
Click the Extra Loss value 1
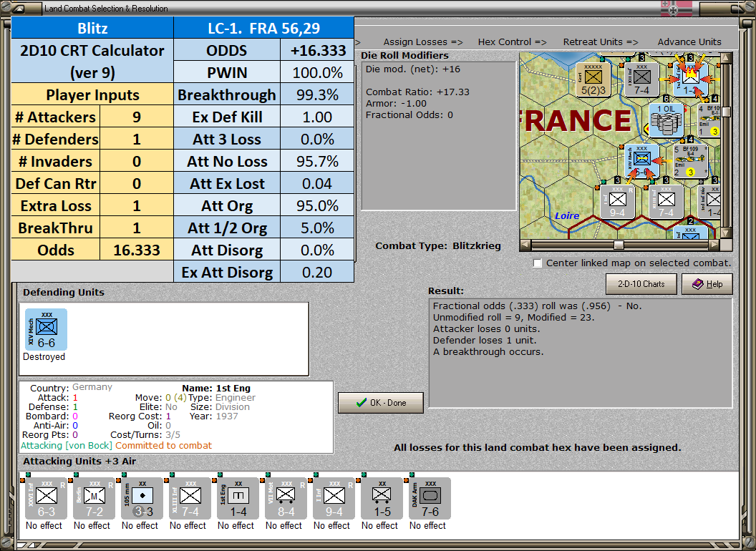[x=137, y=206]
